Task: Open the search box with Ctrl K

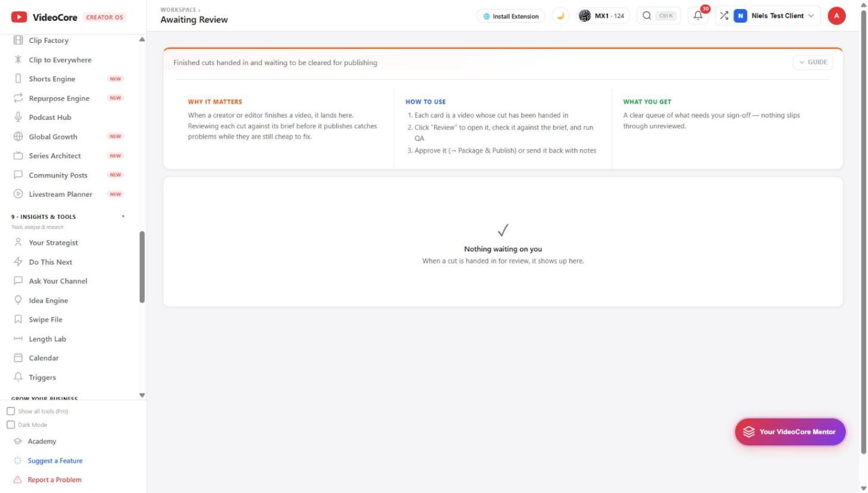Action: coord(659,16)
